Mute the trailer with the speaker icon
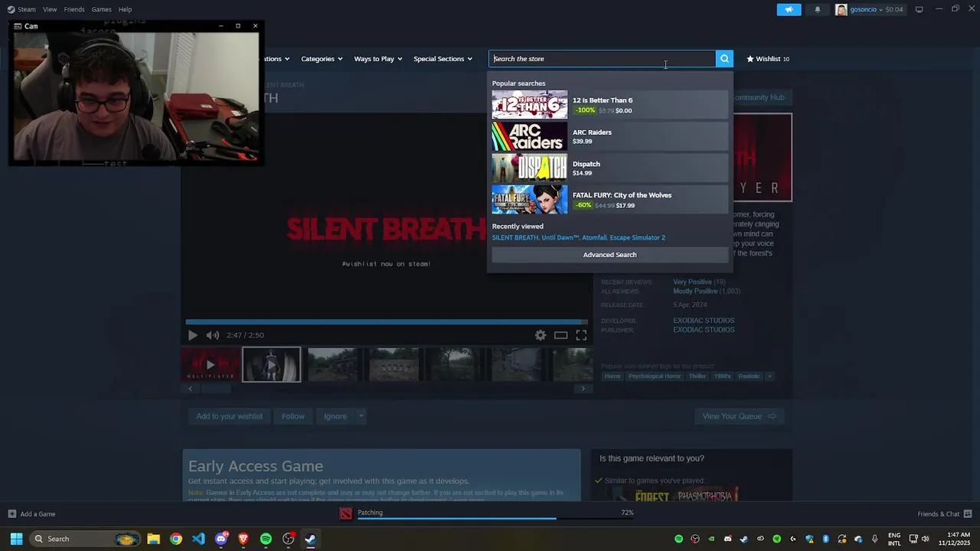The image size is (980, 551). [212, 335]
